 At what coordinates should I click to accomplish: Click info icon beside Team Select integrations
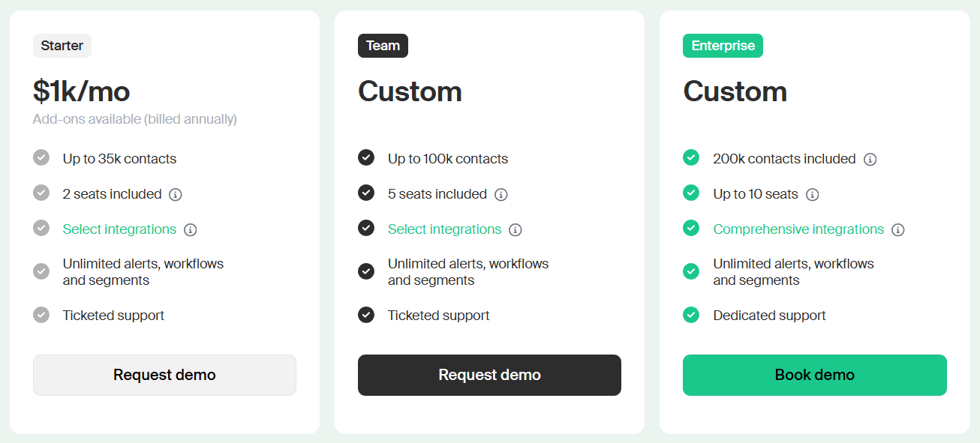516,230
